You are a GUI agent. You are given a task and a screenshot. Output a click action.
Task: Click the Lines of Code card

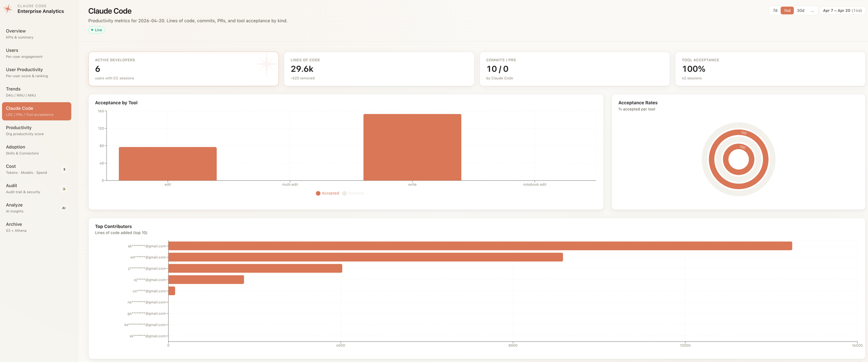click(379, 69)
